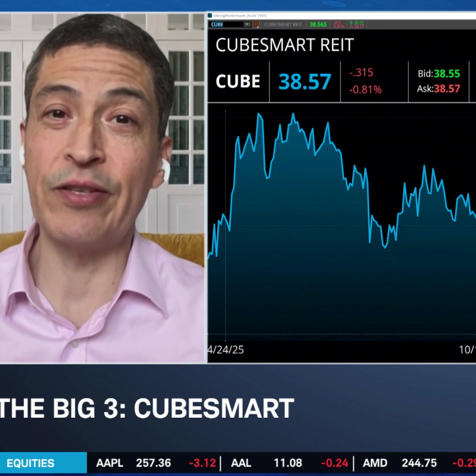Click the 4/24/25 date label on chart axis
The height and width of the screenshot is (476, 476).
[x=226, y=350]
